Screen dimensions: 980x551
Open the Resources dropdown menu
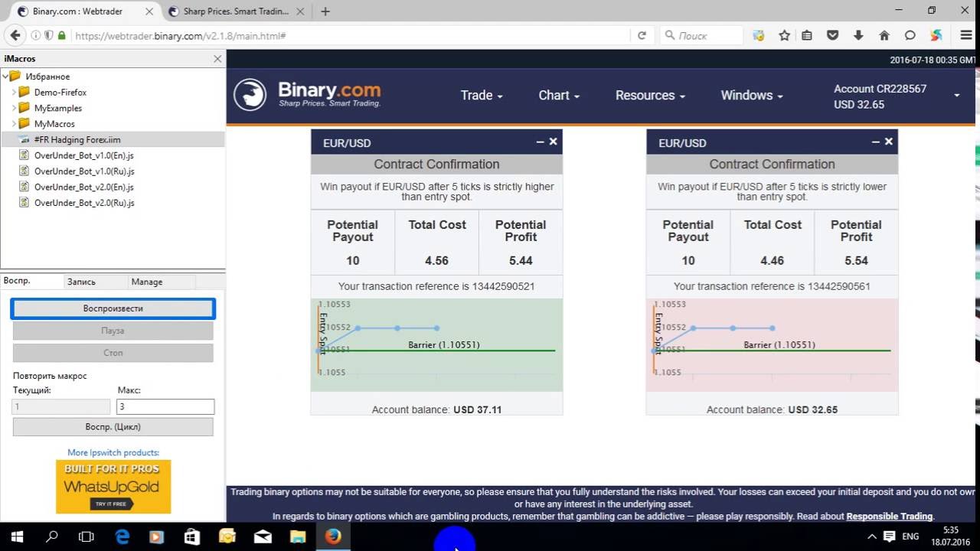650,95
